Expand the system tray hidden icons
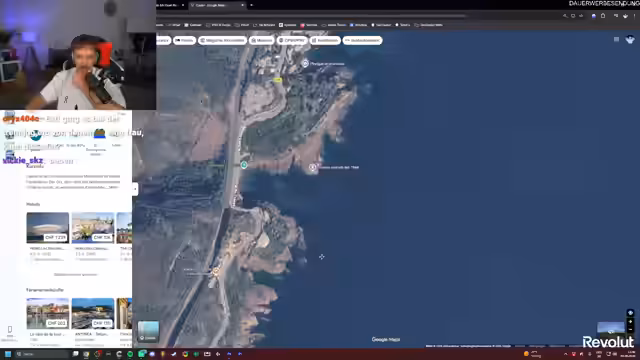640x360 pixels. [x=566, y=354]
